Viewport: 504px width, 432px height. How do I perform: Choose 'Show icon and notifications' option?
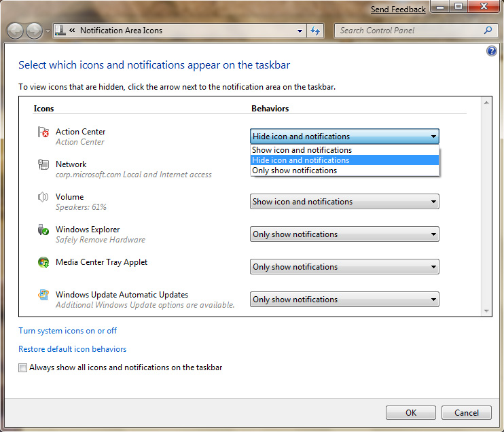click(x=344, y=150)
